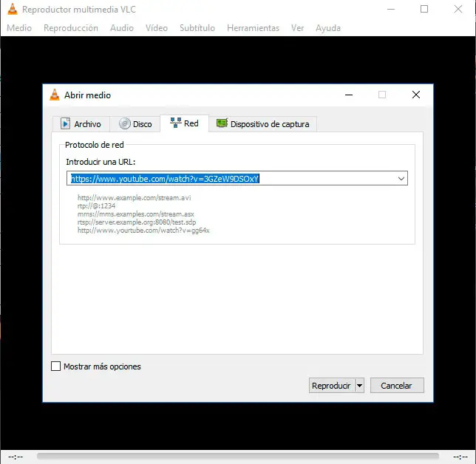The image size is (476, 464).
Task: Click the Protocolo de red group label
Action: (x=94, y=145)
